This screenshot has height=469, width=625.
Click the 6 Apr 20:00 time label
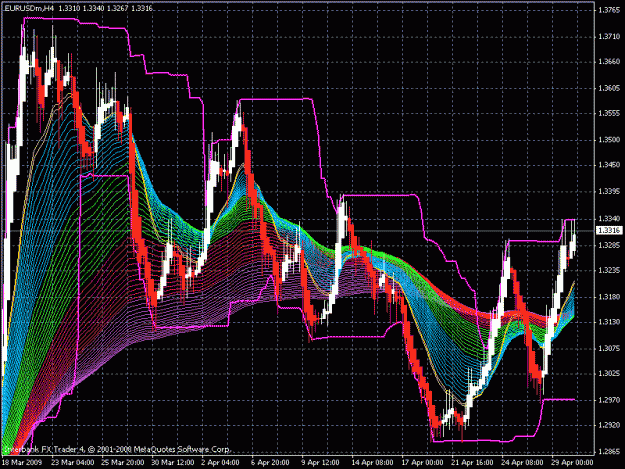270,463
